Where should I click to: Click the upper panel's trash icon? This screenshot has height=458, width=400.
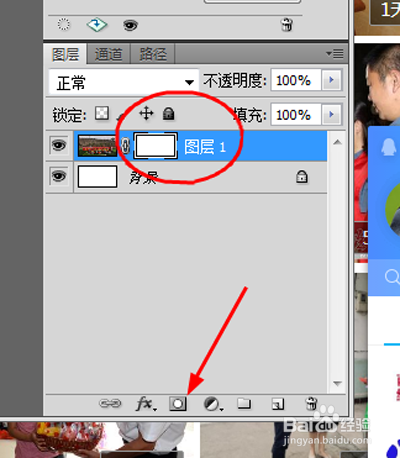[x=287, y=24]
